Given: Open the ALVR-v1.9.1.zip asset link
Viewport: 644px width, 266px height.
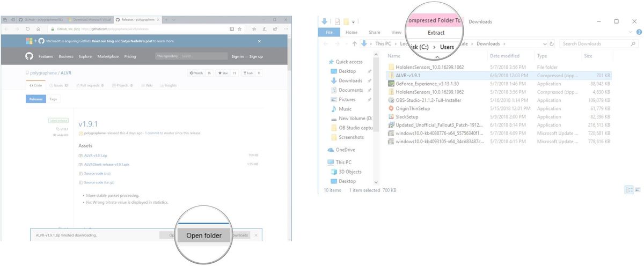Looking at the screenshot, I should point(96,156).
